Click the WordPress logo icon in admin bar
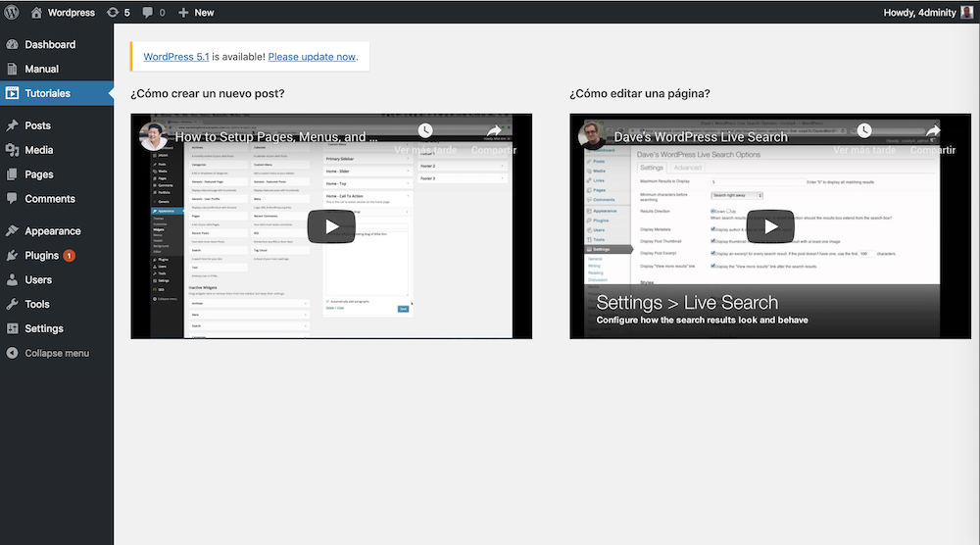980x545 pixels. (x=12, y=12)
